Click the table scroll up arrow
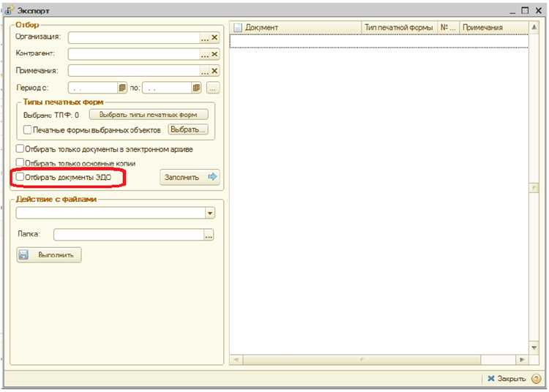Image resolution: width=549 pixels, height=392 pixels. point(534,27)
